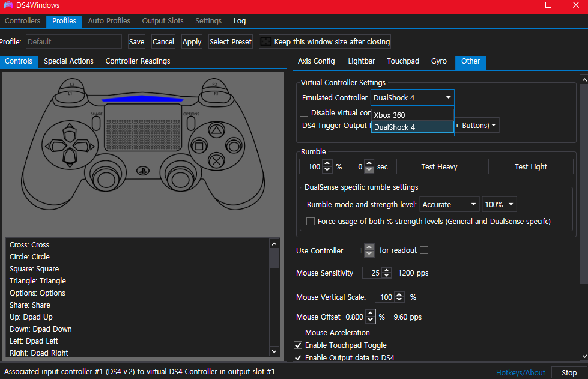Click the D-pad up arrow on controller
The width and height of the screenshot is (588, 379).
pos(70,132)
